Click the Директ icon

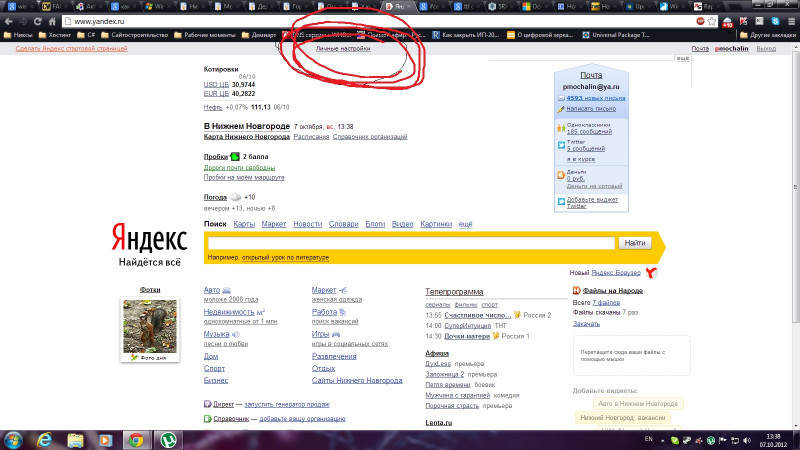[x=207, y=404]
